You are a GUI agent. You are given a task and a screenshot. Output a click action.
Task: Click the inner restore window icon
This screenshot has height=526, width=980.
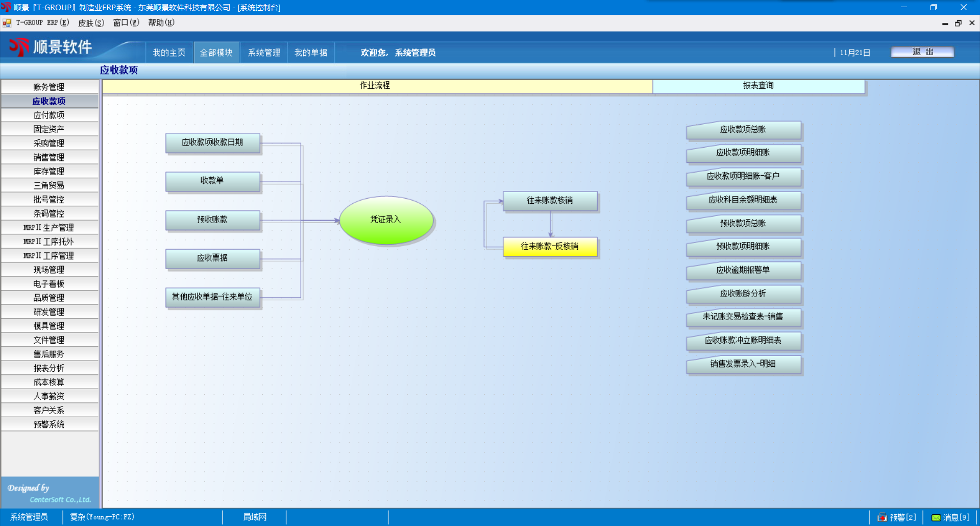[x=958, y=23]
